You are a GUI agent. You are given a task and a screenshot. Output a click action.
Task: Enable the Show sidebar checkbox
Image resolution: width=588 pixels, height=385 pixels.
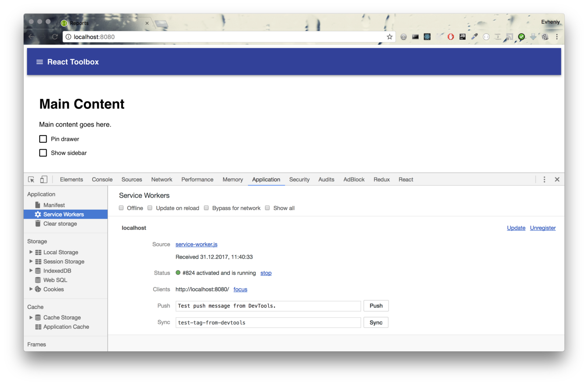coord(43,153)
